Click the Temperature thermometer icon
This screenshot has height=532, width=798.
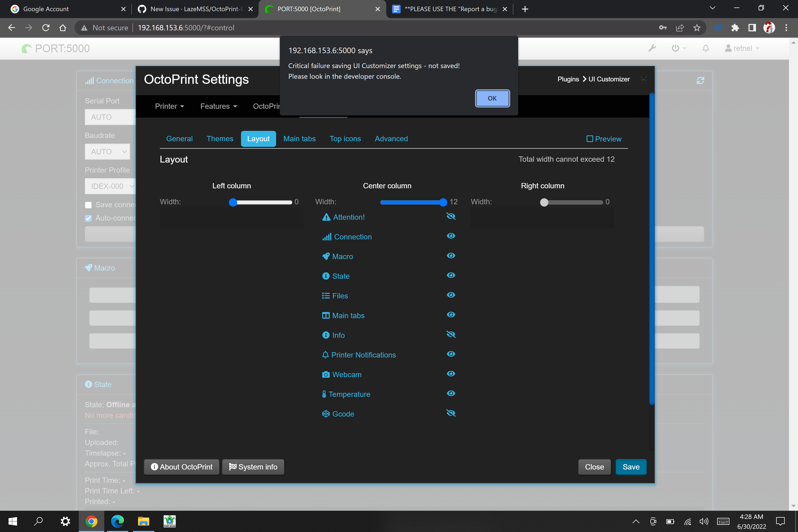coord(324,394)
